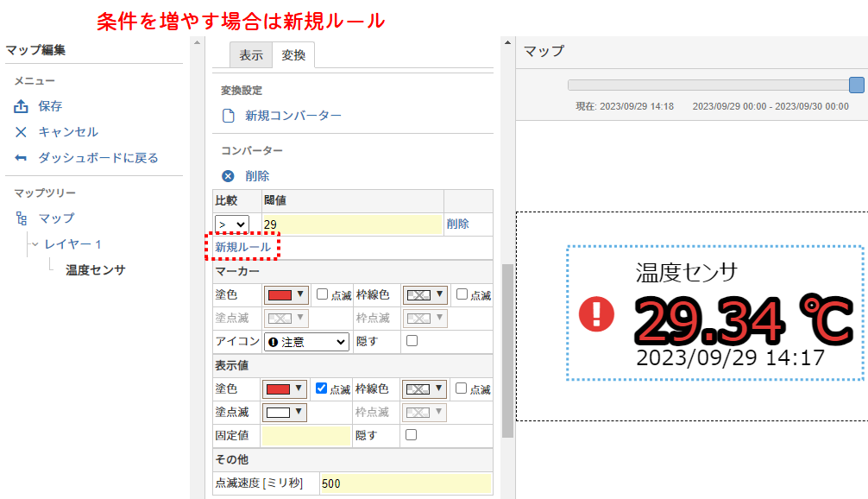
Task: Click the red exclamation warning marker on map
Action: (x=596, y=314)
